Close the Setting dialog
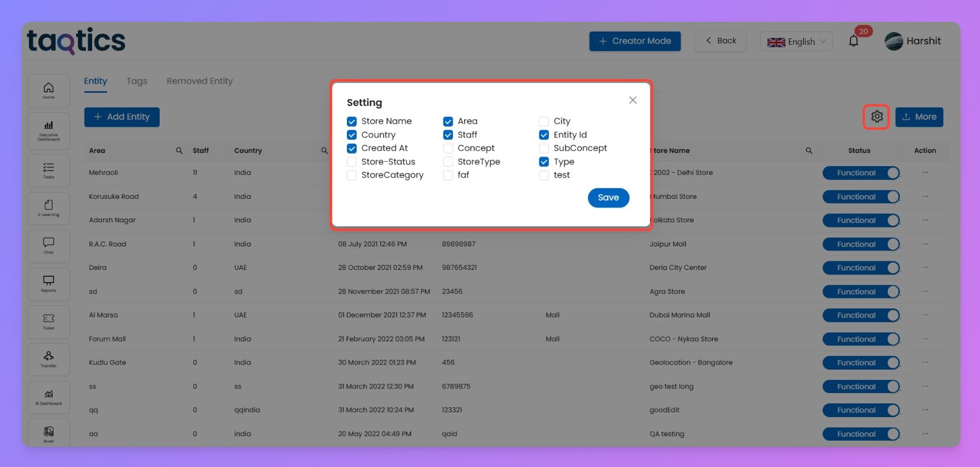The width and height of the screenshot is (980, 467). coord(633,100)
